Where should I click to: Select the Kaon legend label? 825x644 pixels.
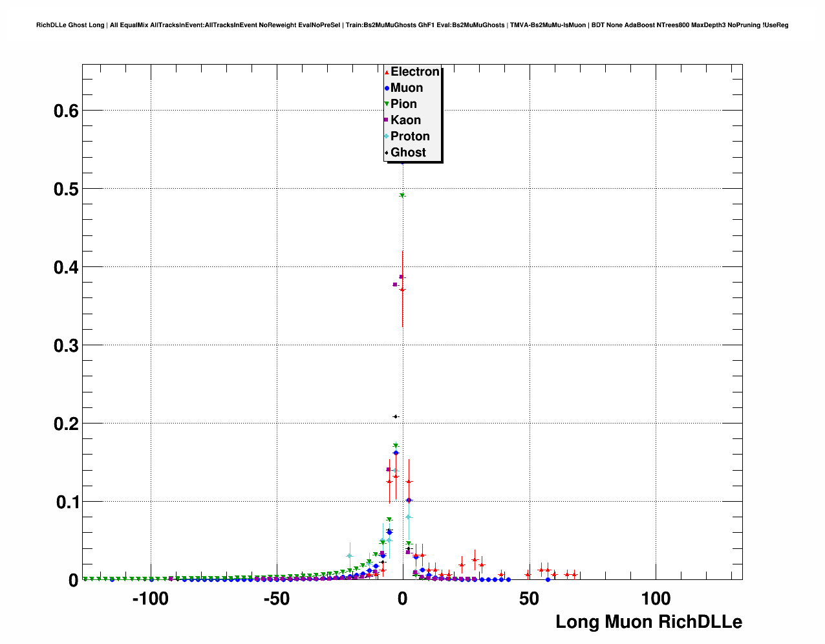point(405,120)
